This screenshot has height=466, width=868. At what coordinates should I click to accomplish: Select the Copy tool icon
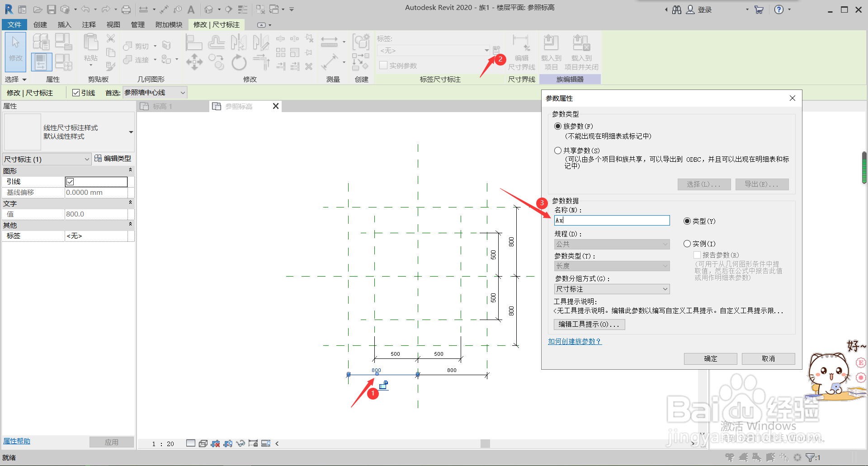(x=216, y=62)
